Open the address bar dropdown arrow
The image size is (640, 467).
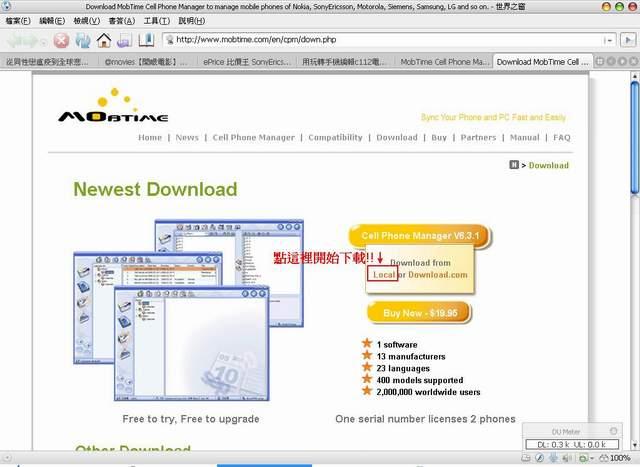pos(609,40)
